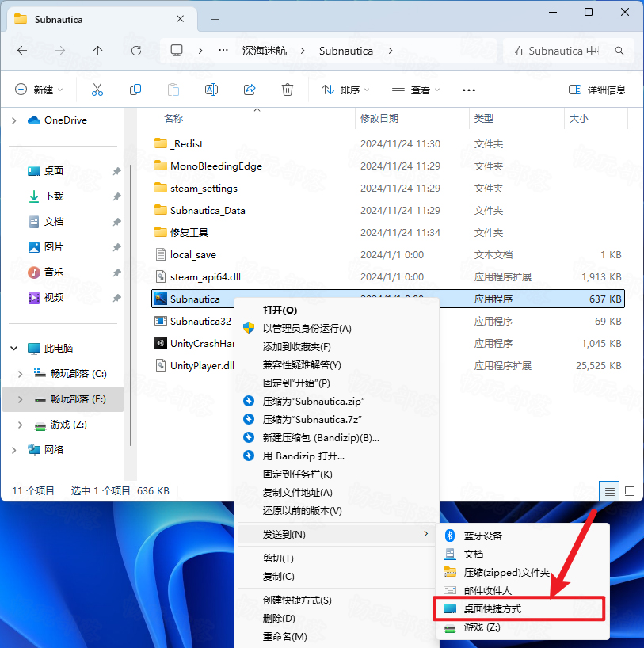644x648 pixels.
Task: Choose 固定到任务栏(K) in context menu
Action: pos(337,475)
